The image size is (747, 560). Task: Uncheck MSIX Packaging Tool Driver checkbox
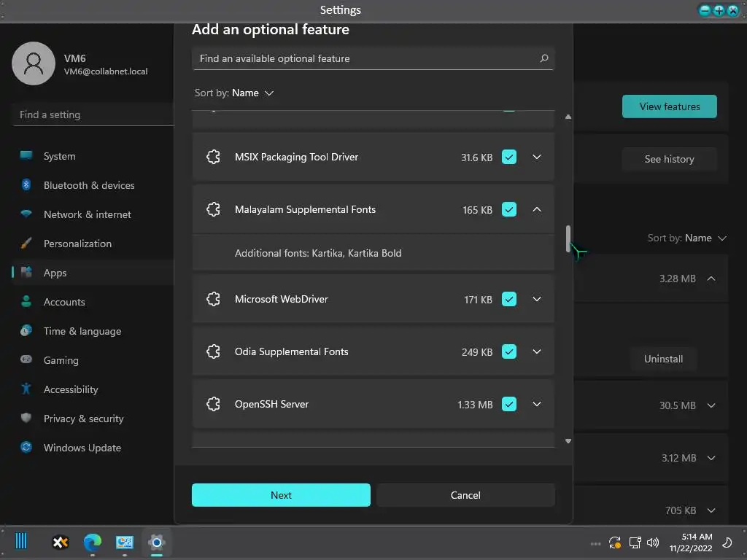[508, 157]
